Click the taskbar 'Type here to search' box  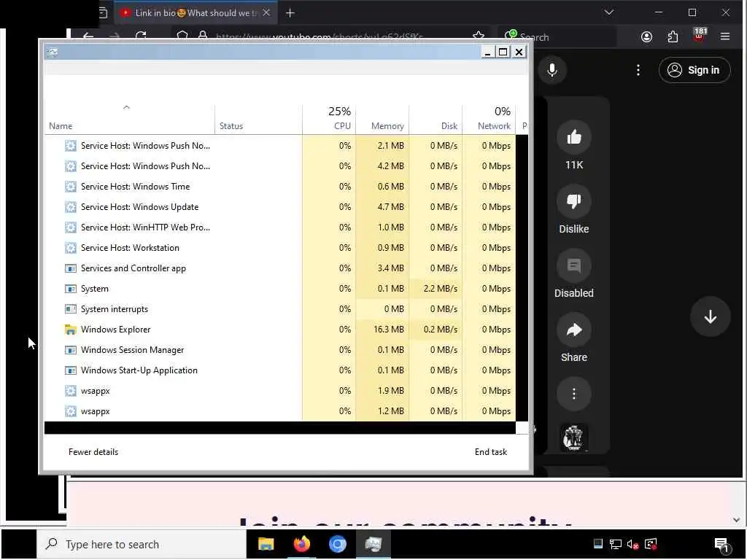[x=142, y=544]
